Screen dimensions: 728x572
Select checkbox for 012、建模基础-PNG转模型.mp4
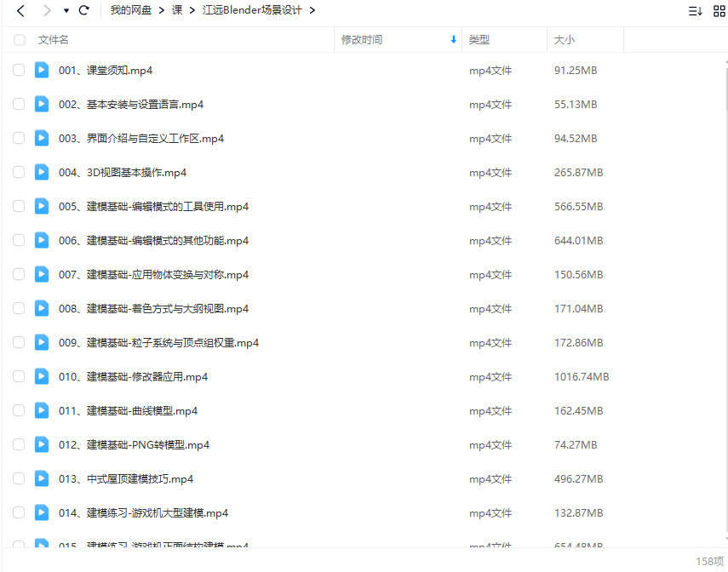pyautogui.click(x=19, y=444)
